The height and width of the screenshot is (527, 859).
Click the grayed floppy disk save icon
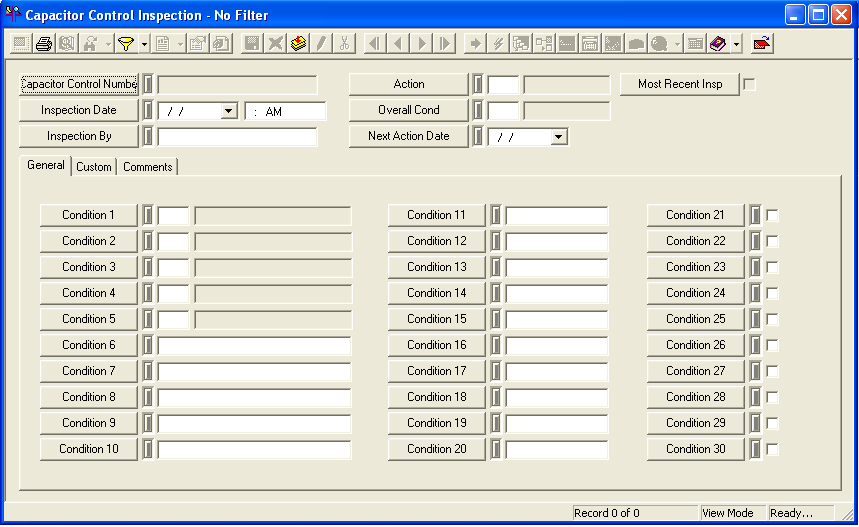click(252, 43)
